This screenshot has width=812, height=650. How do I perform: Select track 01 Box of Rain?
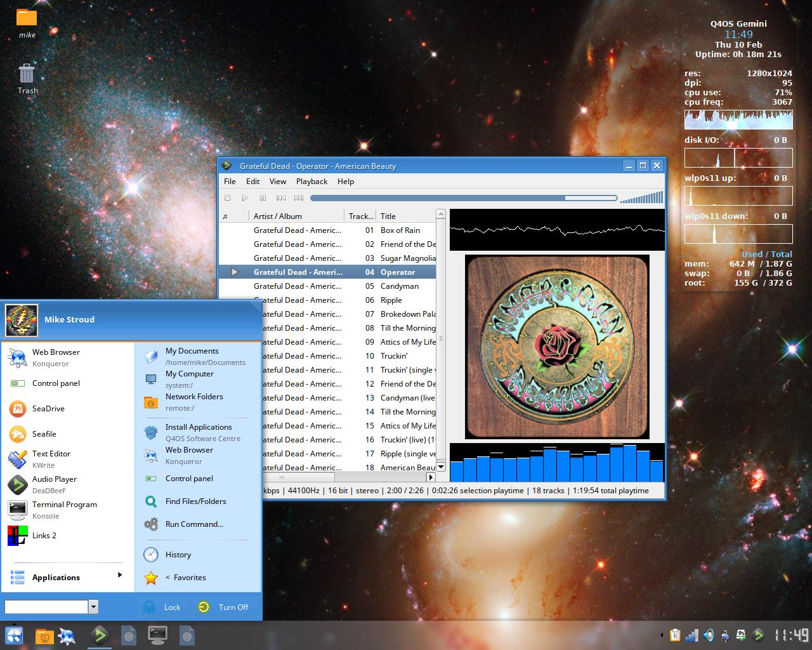pos(327,230)
